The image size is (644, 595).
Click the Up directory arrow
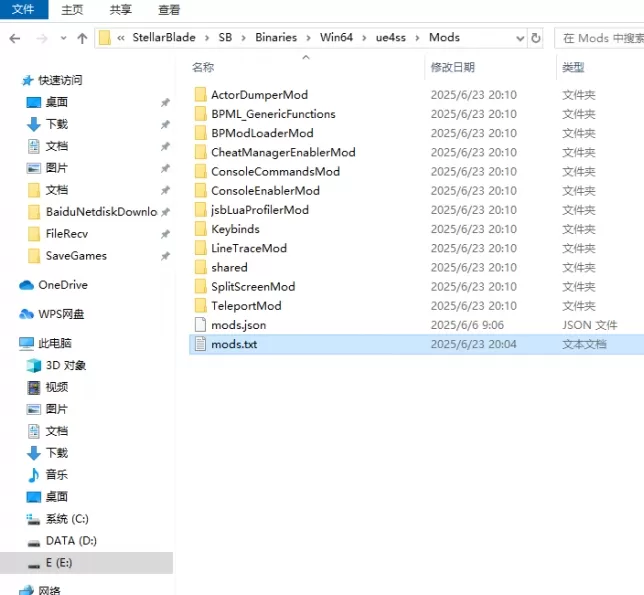point(81,38)
